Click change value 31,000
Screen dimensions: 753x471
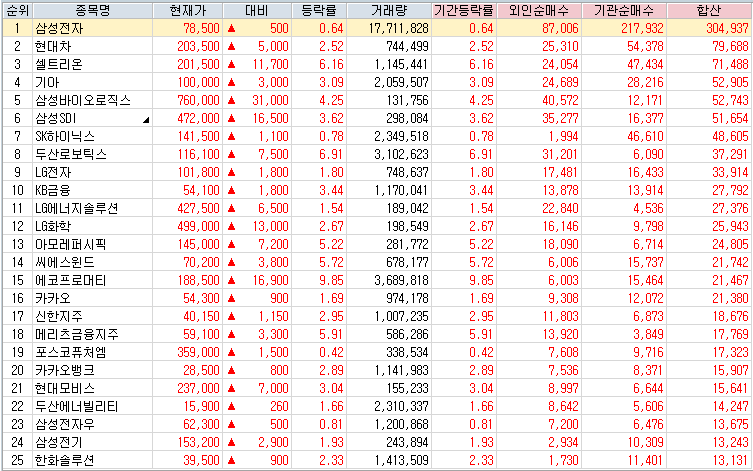[x=270, y=100]
